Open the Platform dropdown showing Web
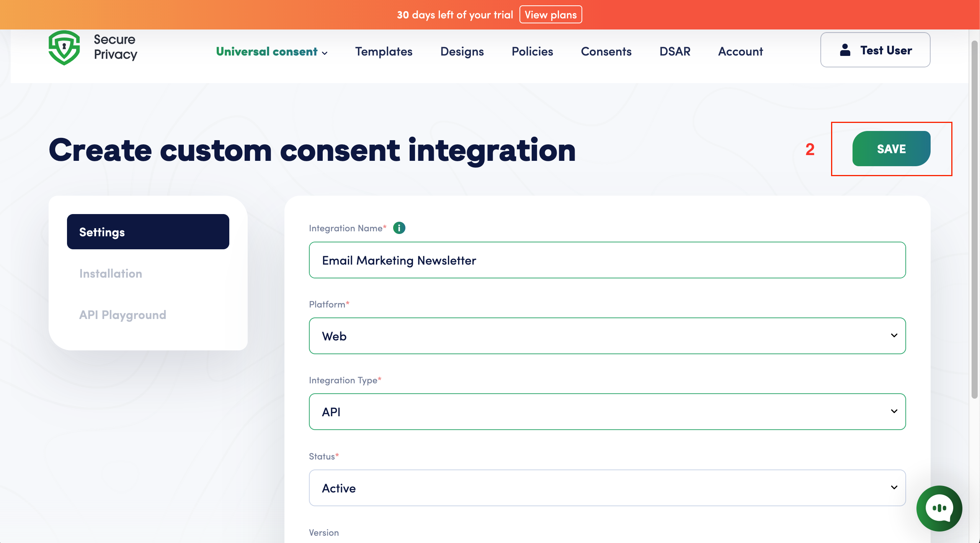 607,336
